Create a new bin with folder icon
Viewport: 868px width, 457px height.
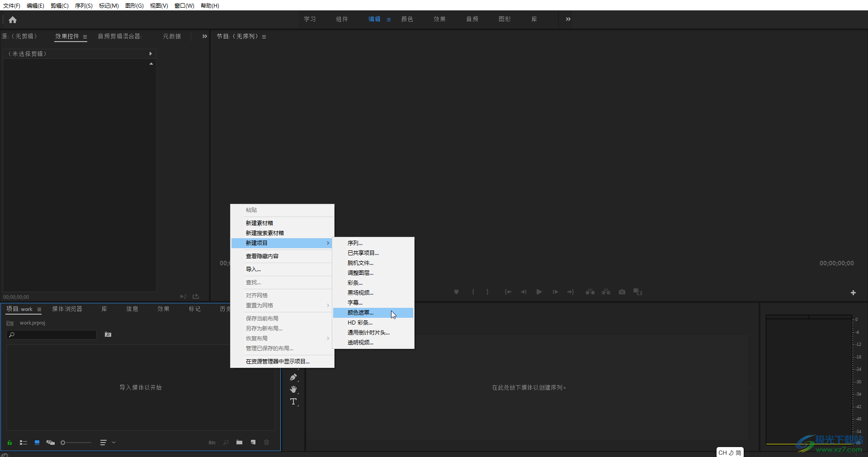click(239, 443)
